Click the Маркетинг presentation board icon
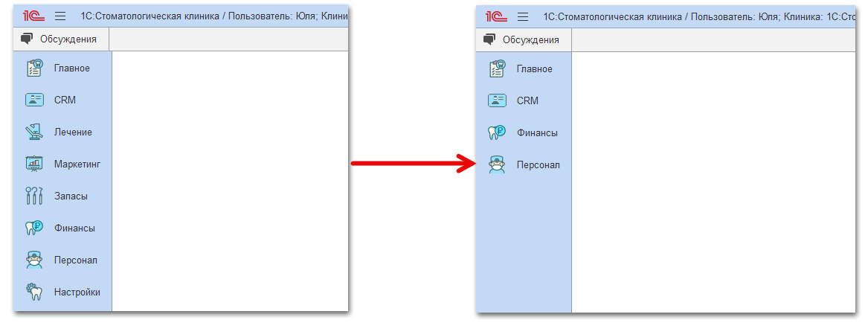This screenshot has height=323, width=868. click(x=34, y=164)
